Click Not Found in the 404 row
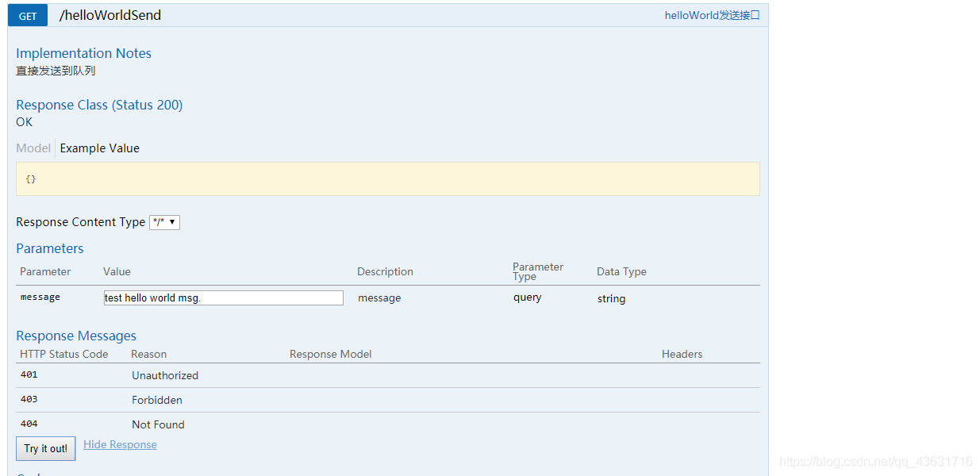 coord(158,424)
